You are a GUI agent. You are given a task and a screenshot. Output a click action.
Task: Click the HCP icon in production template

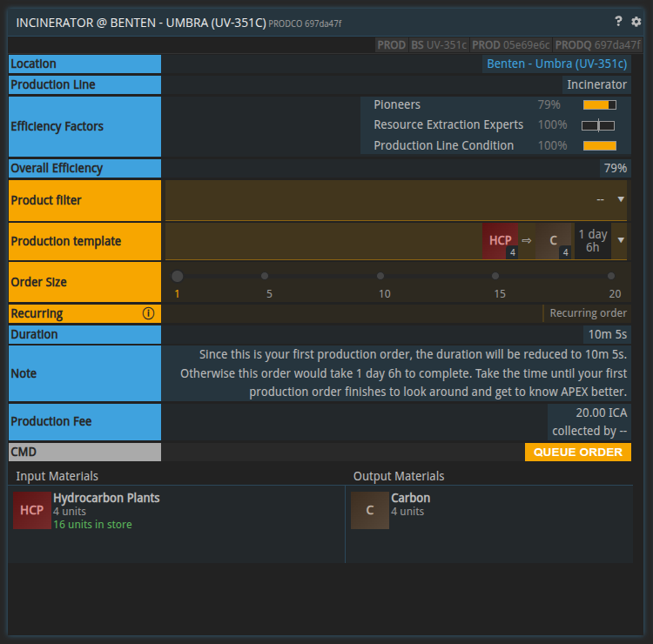(x=501, y=241)
